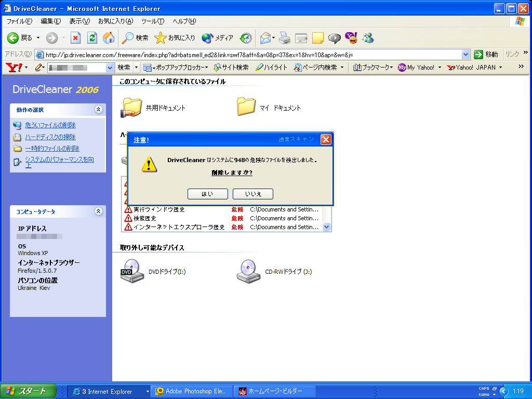Switch to ホームページ・ビルダー taskbar item
This screenshot has height=399, width=532.
pos(275,392)
